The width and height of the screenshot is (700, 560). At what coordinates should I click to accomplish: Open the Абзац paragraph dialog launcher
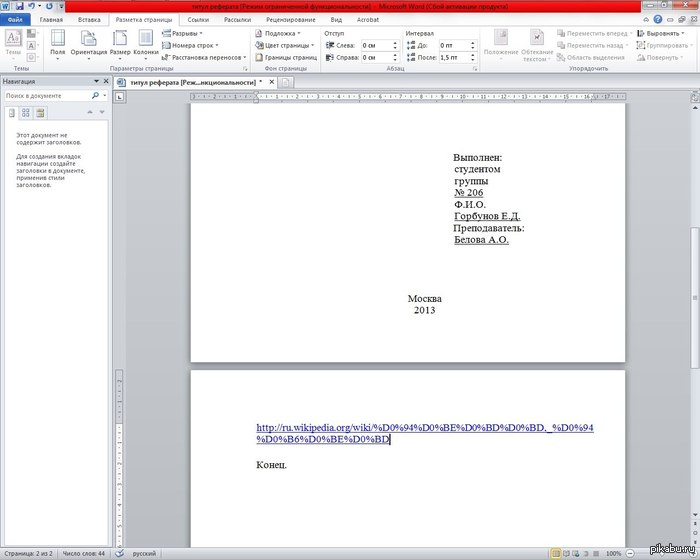point(475,69)
